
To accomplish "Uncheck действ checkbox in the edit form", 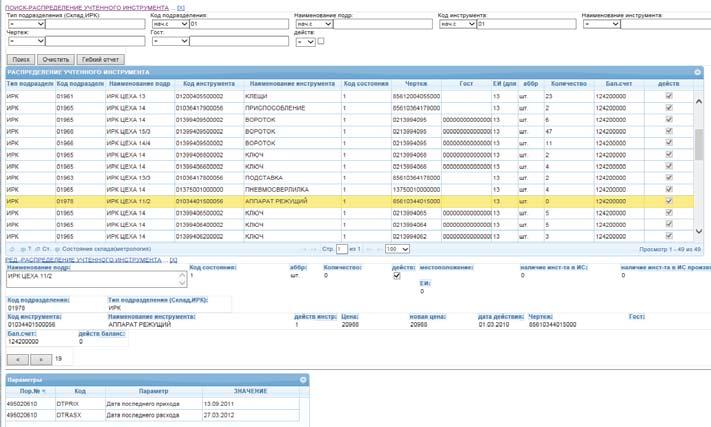I will point(397,276).
